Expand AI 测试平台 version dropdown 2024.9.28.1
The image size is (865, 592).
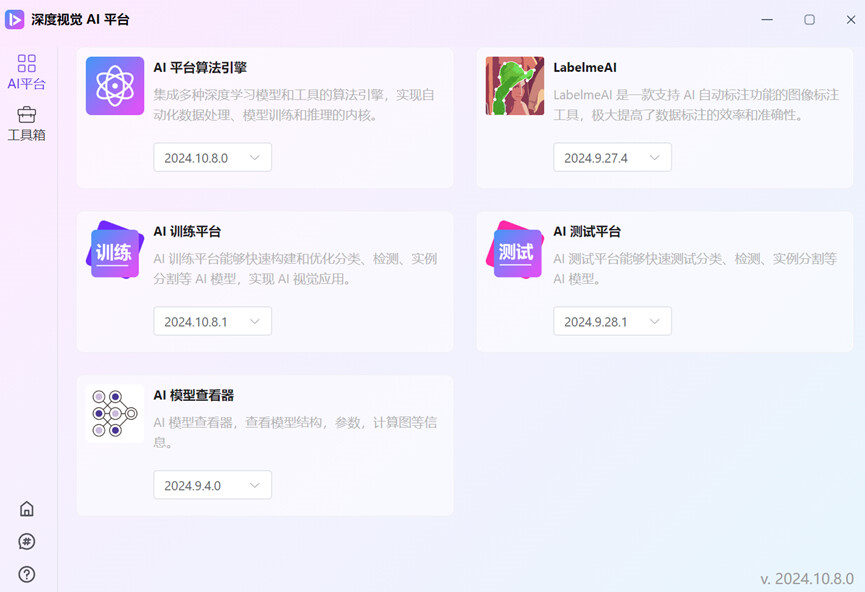pos(612,322)
